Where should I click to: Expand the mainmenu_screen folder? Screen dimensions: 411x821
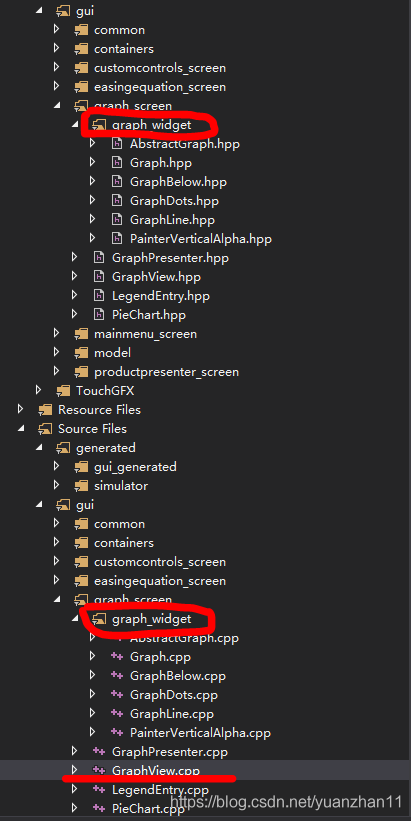coord(57,334)
